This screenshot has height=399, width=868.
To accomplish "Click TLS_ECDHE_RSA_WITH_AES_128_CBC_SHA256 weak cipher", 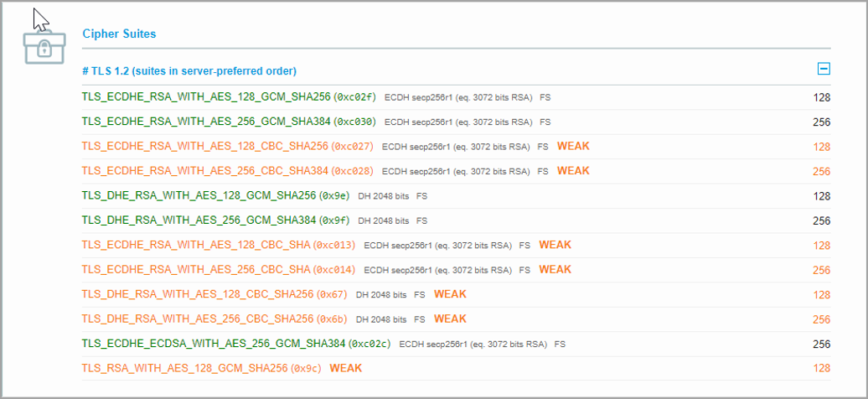I will pos(204,147).
